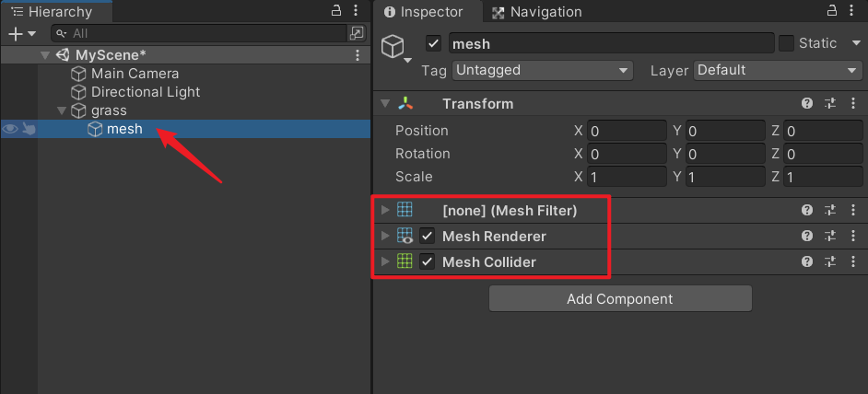Enable the Static checkbox
This screenshot has width=868, height=394.
786,43
